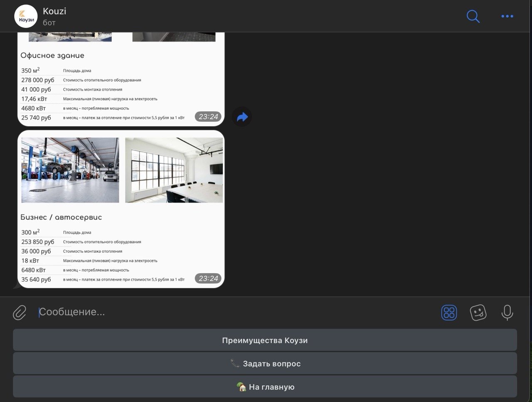Open the three-dot more options menu
The image size is (532, 402).
point(507,16)
